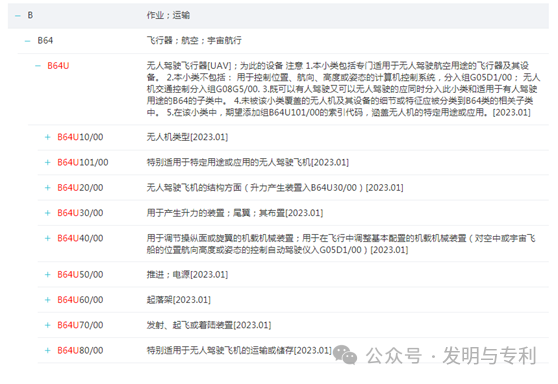Open the B64U subclass code link
The image size is (558, 384).
click(x=58, y=66)
